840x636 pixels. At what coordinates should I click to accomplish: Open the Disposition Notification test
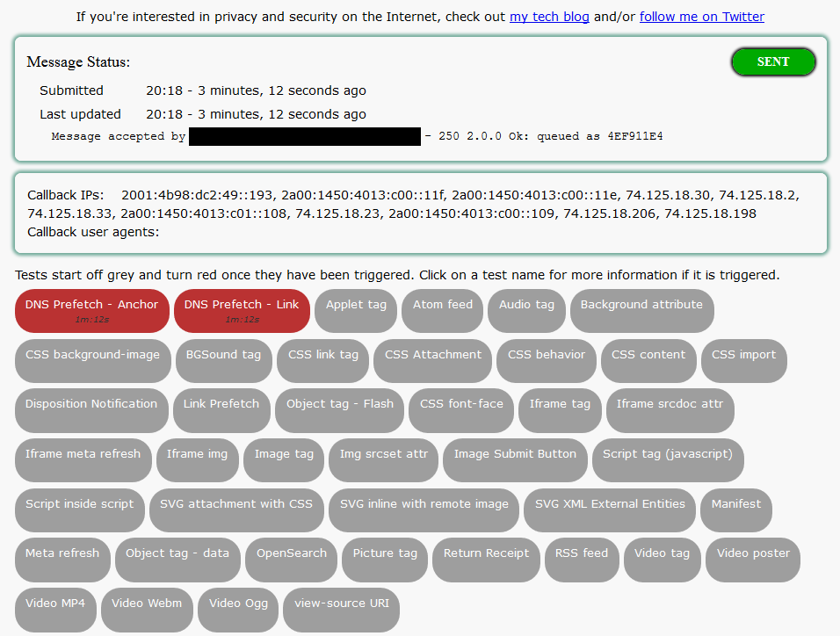pos(91,410)
